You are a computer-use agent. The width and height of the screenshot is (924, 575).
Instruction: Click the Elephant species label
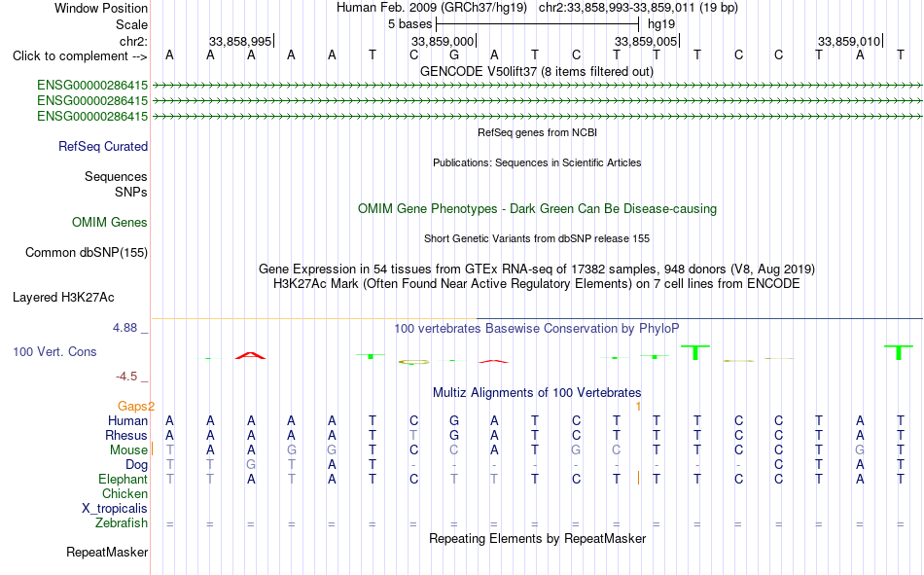point(124,479)
